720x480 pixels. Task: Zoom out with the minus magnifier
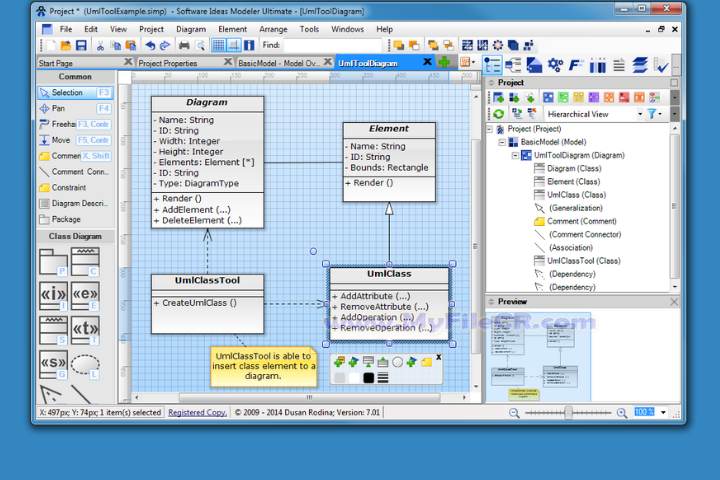514,413
